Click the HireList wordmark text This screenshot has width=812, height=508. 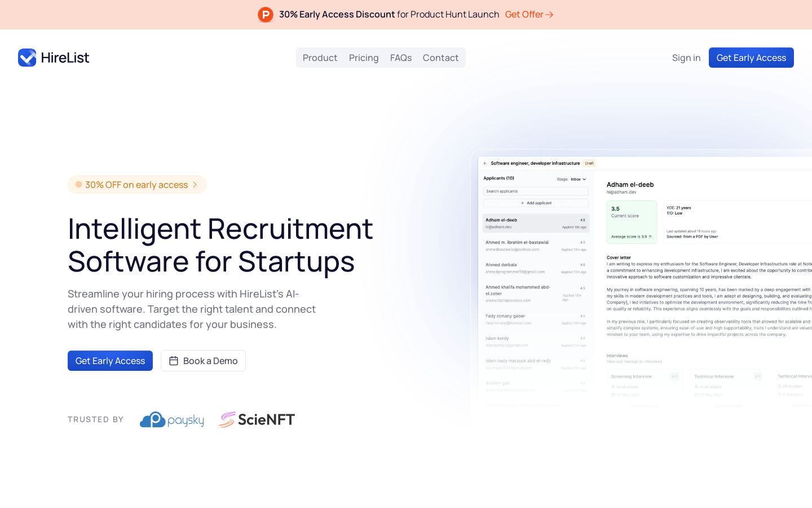(65, 58)
